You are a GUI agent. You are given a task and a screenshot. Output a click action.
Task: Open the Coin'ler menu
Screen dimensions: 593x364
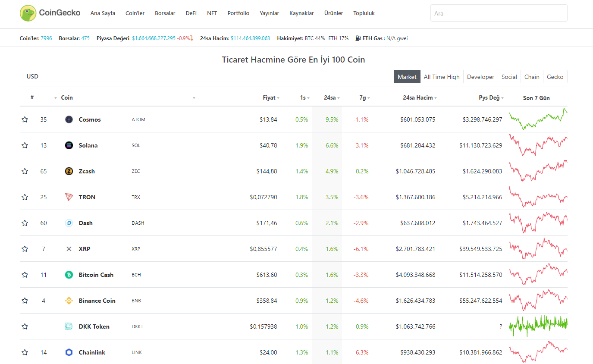point(135,13)
